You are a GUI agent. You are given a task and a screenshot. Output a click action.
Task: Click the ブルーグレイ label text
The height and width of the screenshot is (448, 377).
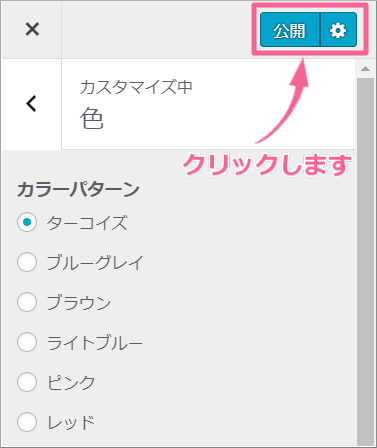pyautogui.click(x=95, y=262)
